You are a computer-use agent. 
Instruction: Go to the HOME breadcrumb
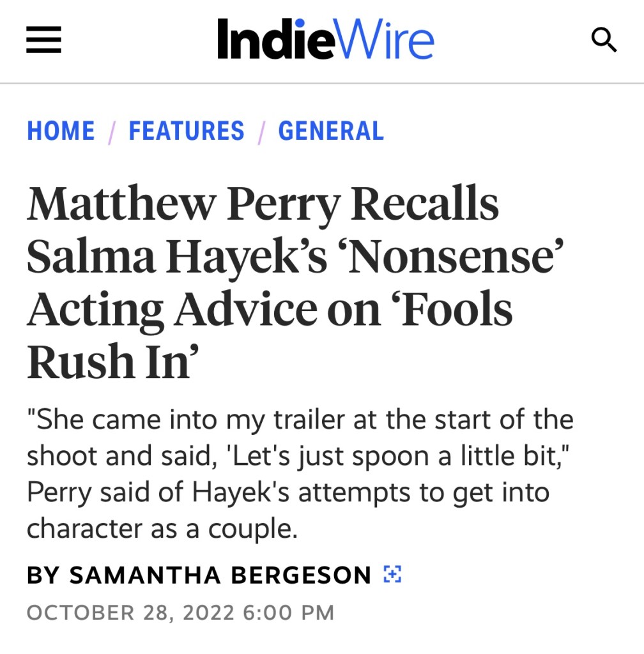[x=61, y=131]
